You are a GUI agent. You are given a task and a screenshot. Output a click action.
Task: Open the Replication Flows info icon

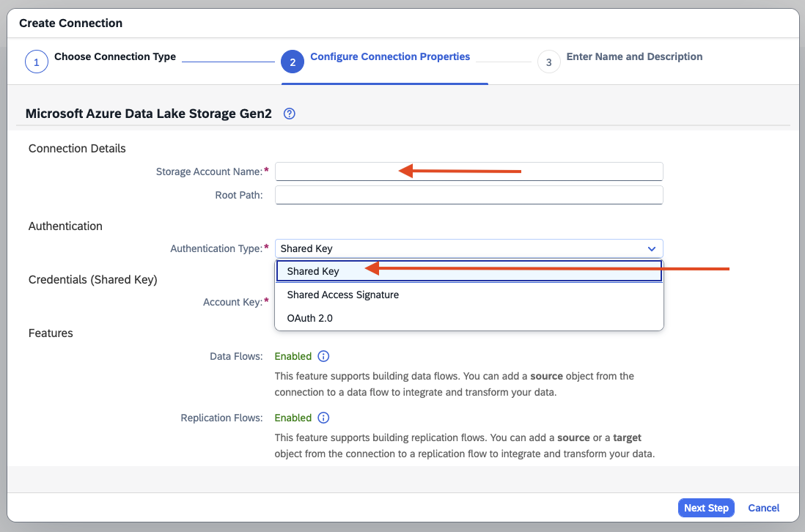click(323, 418)
